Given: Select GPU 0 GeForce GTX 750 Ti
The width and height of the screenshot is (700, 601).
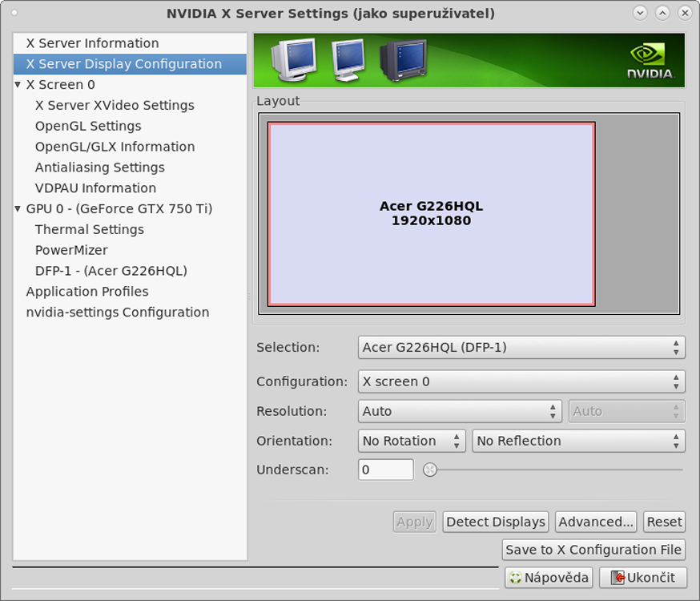Looking at the screenshot, I should pos(119,208).
